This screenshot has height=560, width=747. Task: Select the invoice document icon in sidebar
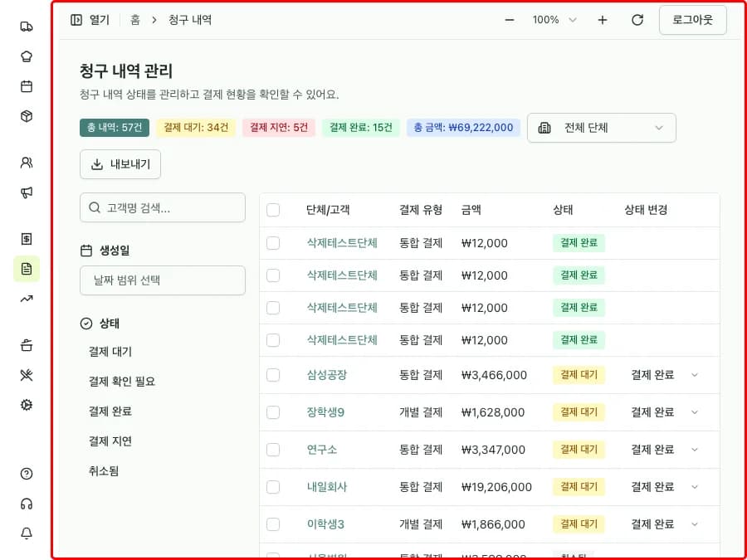click(x=26, y=269)
